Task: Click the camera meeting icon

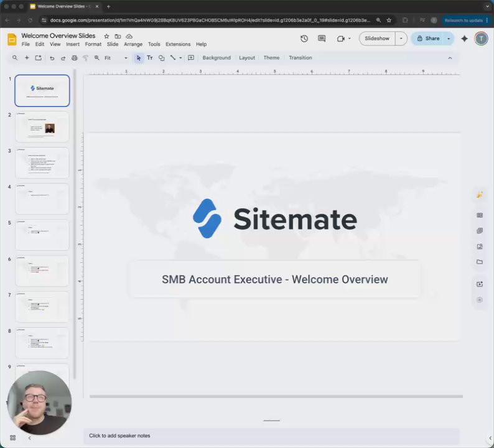Action: click(x=340, y=39)
